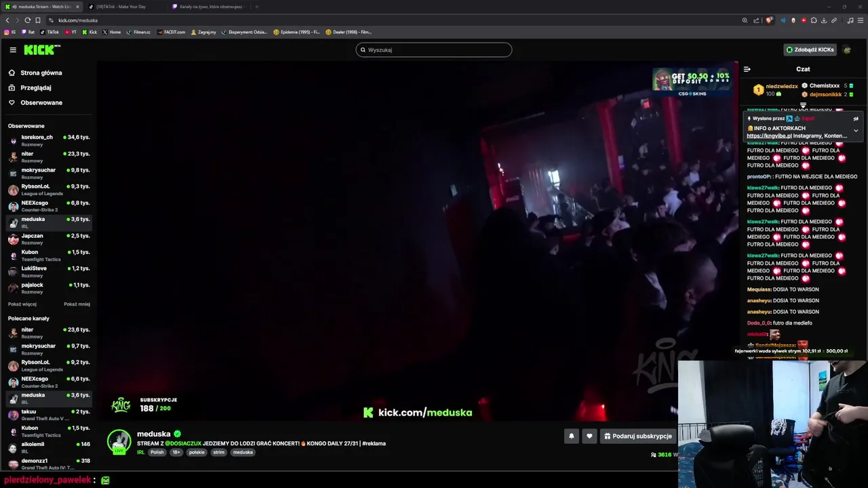Open a new browser tab
868x488 pixels.
pos(257,7)
